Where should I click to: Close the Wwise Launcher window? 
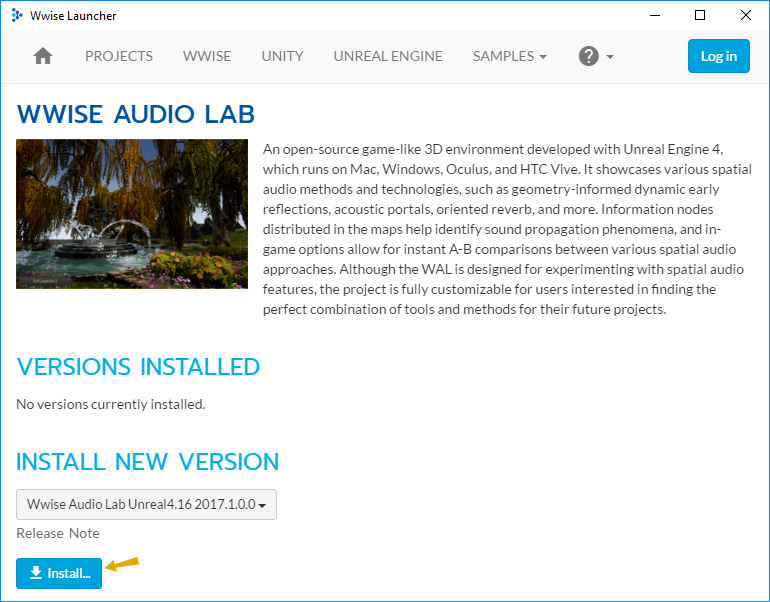click(746, 15)
